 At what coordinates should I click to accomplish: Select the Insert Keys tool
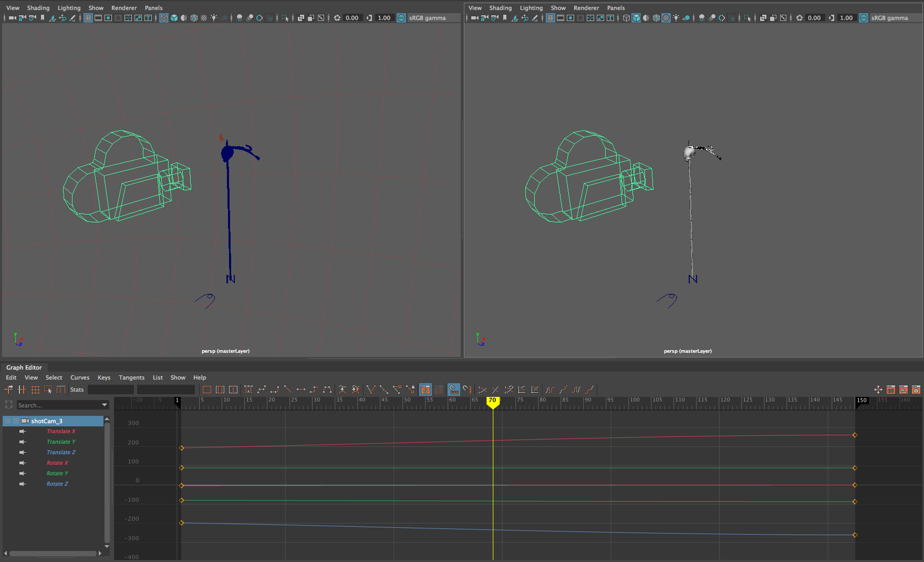[22, 390]
